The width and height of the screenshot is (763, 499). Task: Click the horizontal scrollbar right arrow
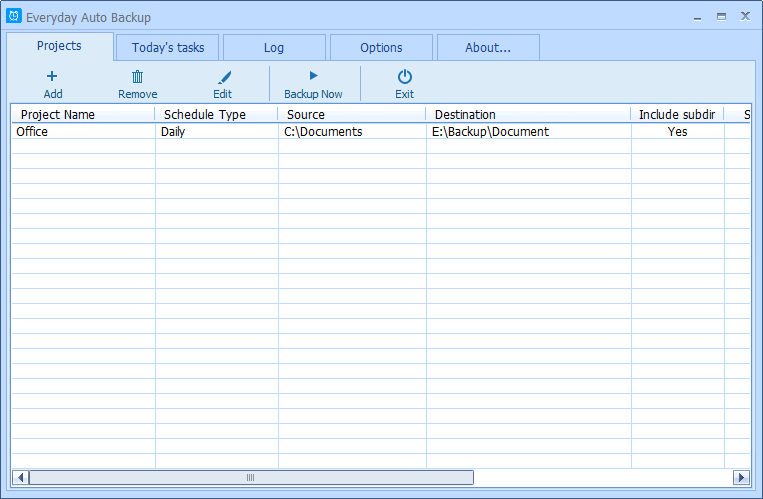pos(741,478)
